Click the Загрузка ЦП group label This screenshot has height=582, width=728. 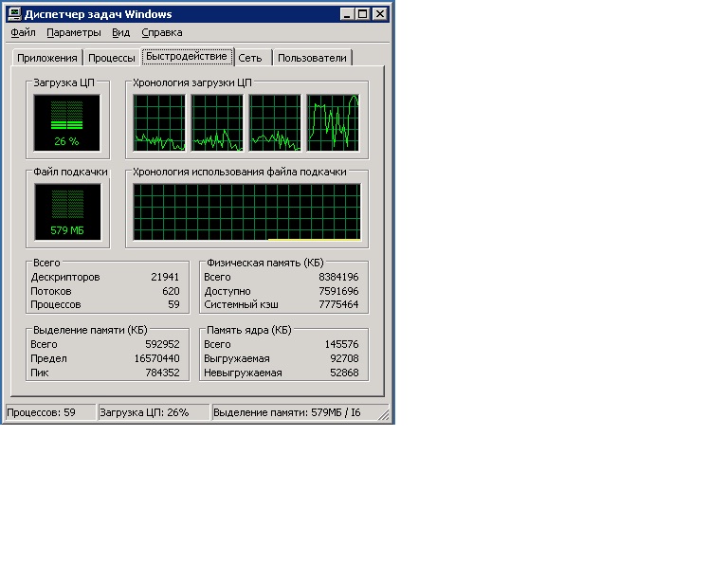64,82
